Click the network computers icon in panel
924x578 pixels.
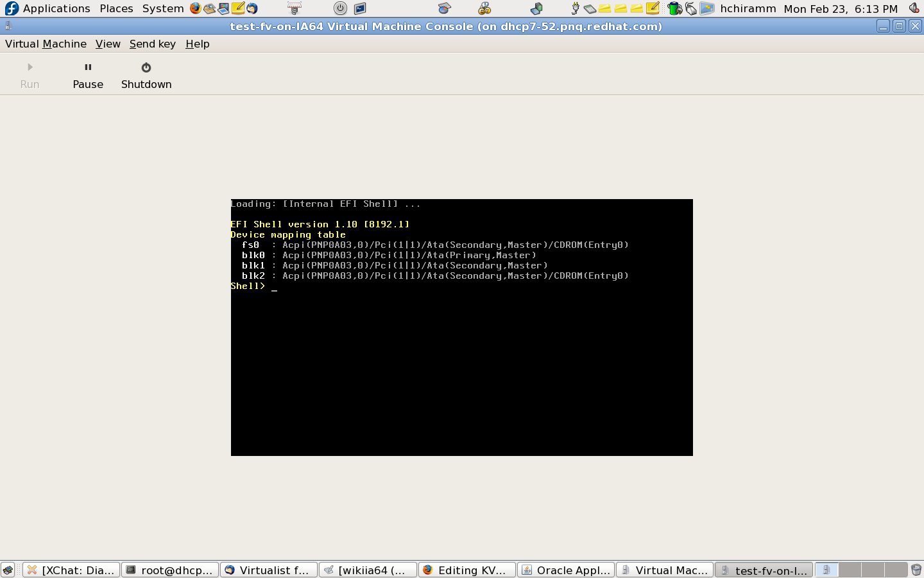point(536,8)
